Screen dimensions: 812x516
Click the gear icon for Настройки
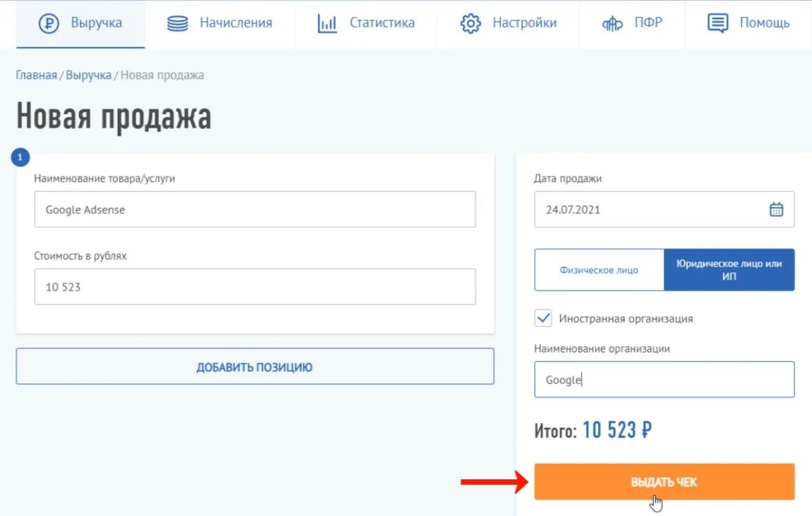pyautogui.click(x=471, y=23)
